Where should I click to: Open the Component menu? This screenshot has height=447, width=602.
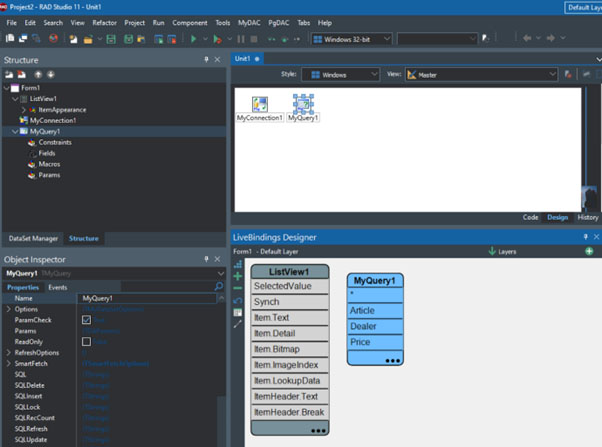click(x=190, y=23)
